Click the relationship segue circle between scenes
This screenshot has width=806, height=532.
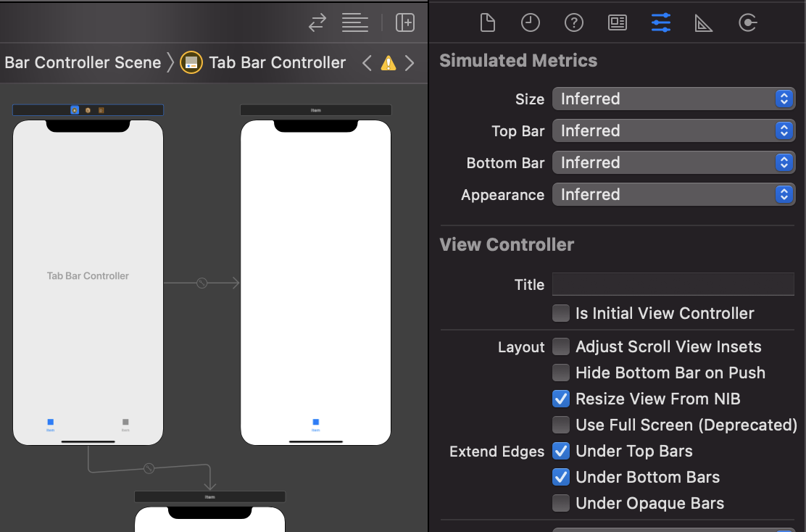pyautogui.click(x=202, y=283)
